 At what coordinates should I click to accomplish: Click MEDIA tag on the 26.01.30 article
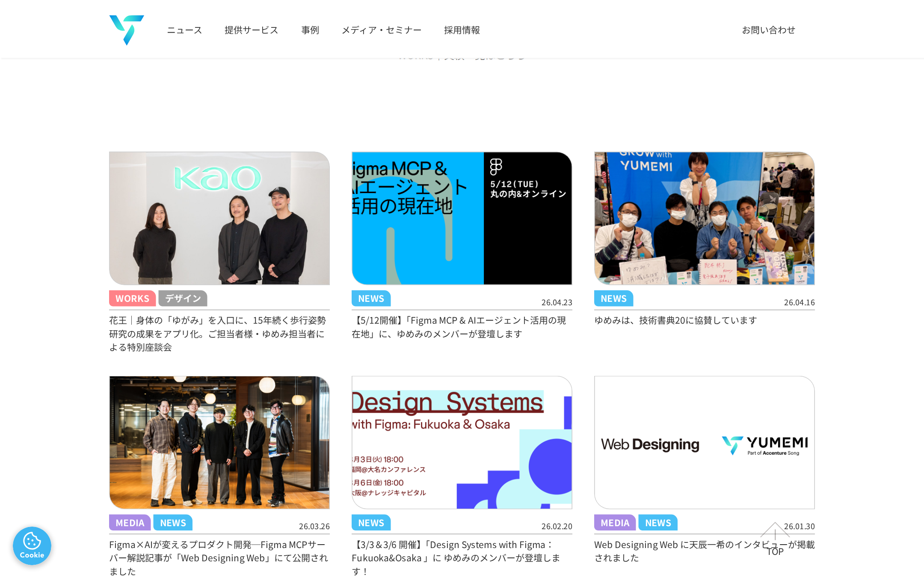[x=615, y=523]
